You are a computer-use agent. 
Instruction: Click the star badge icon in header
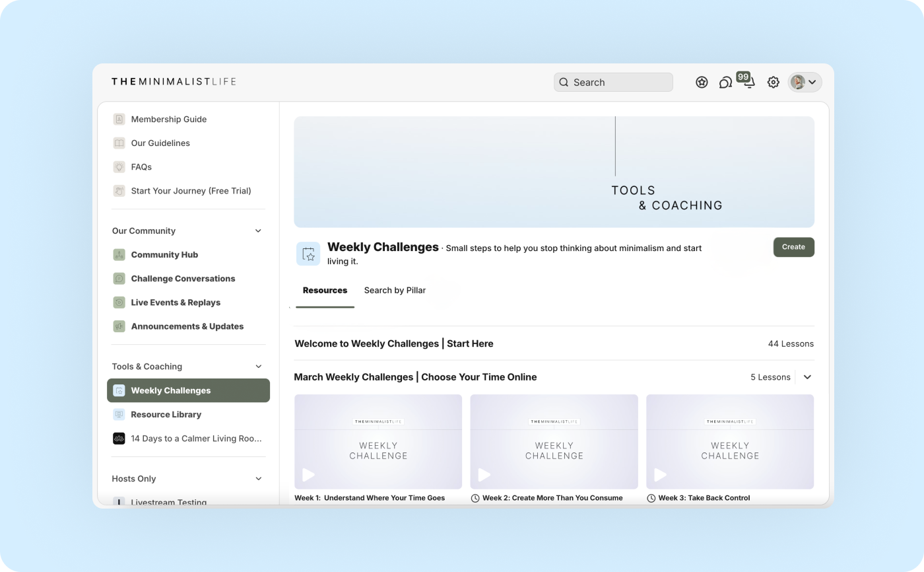(702, 82)
